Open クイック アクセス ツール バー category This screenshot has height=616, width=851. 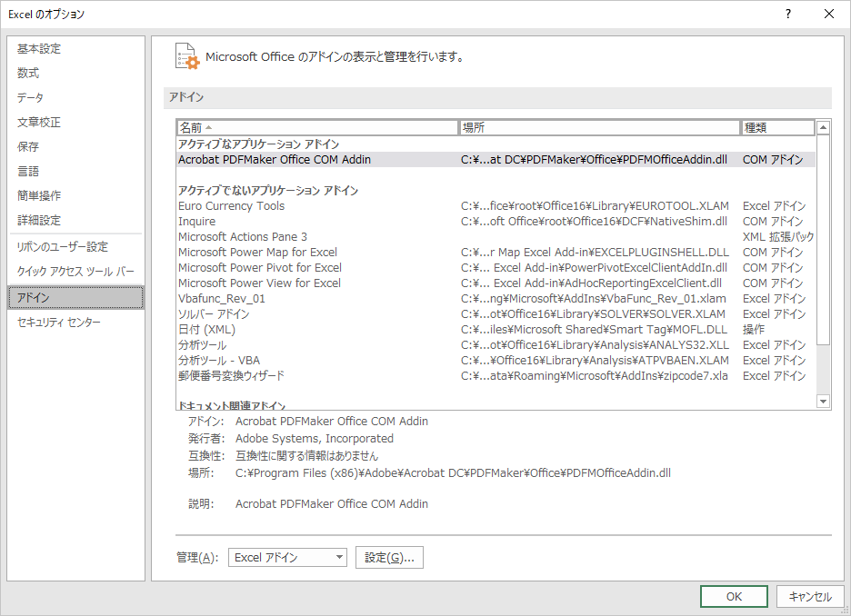(x=76, y=271)
